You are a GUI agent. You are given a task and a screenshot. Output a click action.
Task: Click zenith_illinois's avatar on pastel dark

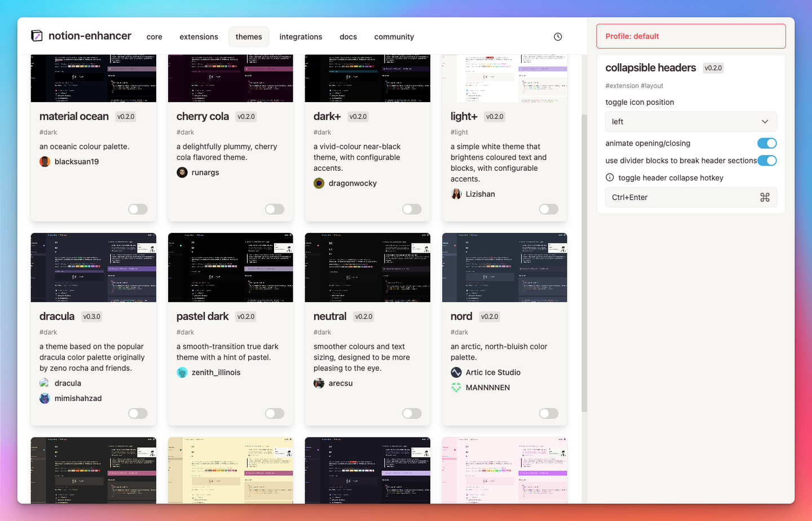[182, 372]
